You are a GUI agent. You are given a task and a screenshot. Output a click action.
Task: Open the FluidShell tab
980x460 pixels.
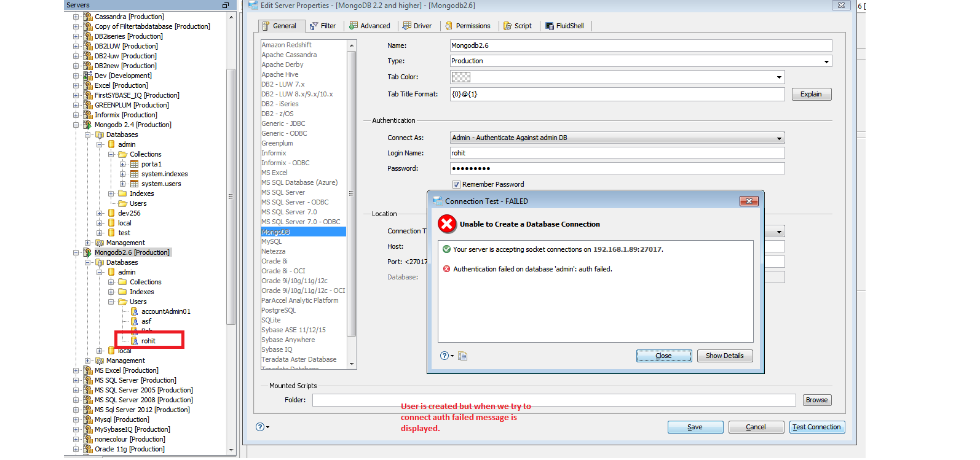tap(565, 26)
